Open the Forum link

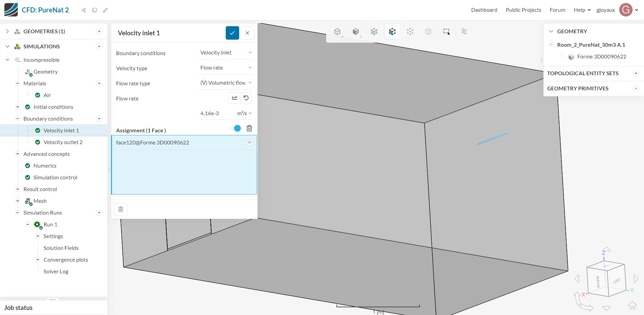[557, 10]
